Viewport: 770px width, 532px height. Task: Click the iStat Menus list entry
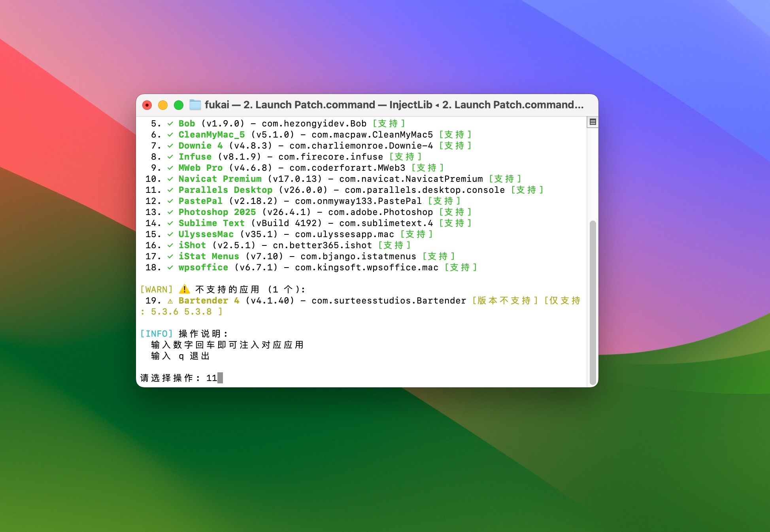(208, 257)
